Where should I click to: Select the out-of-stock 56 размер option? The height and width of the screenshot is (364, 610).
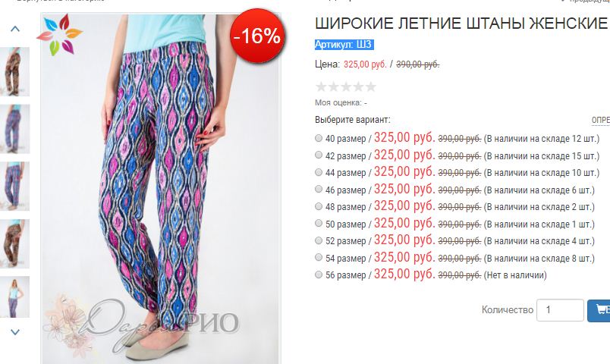(319, 275)
